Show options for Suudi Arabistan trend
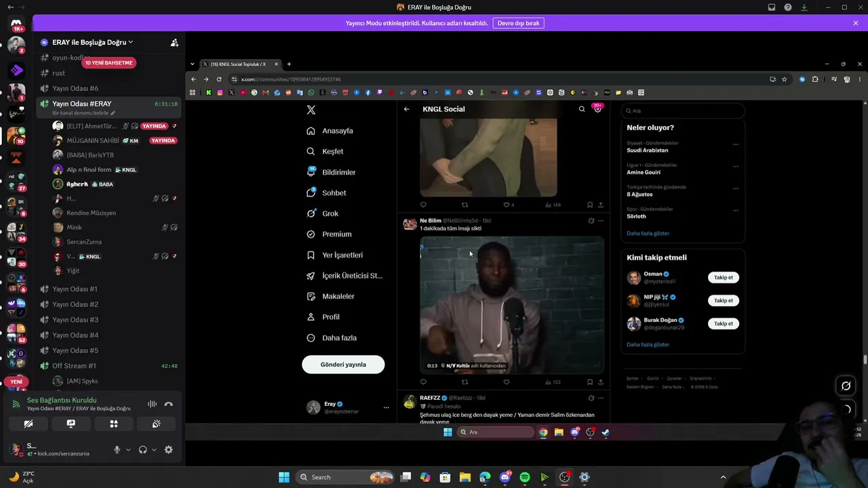Image resolution: width=868 pixels, height=488 pixels. (x=736, y=144)
